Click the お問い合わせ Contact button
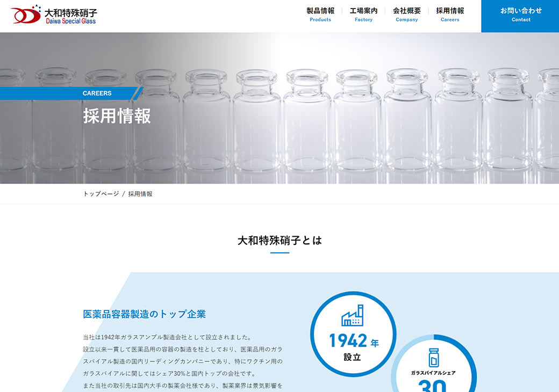 click(x=520, y=14)
